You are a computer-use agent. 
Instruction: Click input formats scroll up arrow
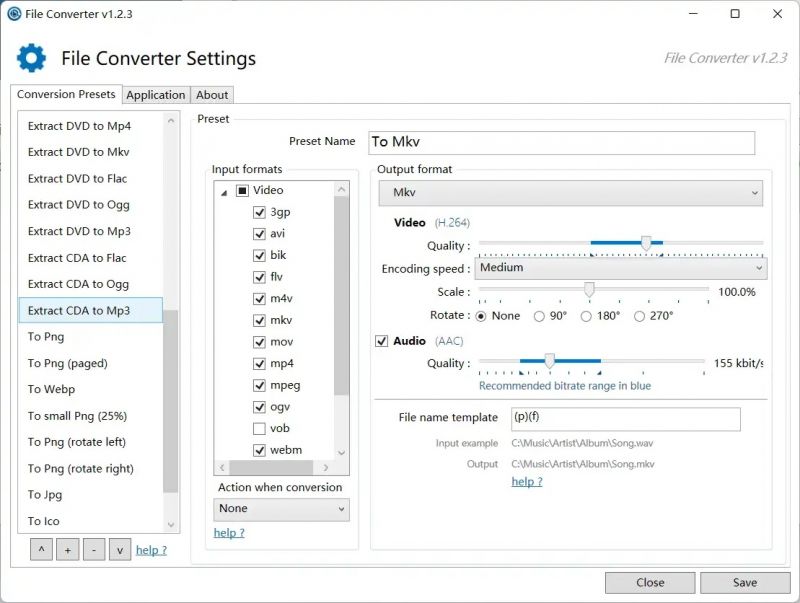[x=342, y=190]
